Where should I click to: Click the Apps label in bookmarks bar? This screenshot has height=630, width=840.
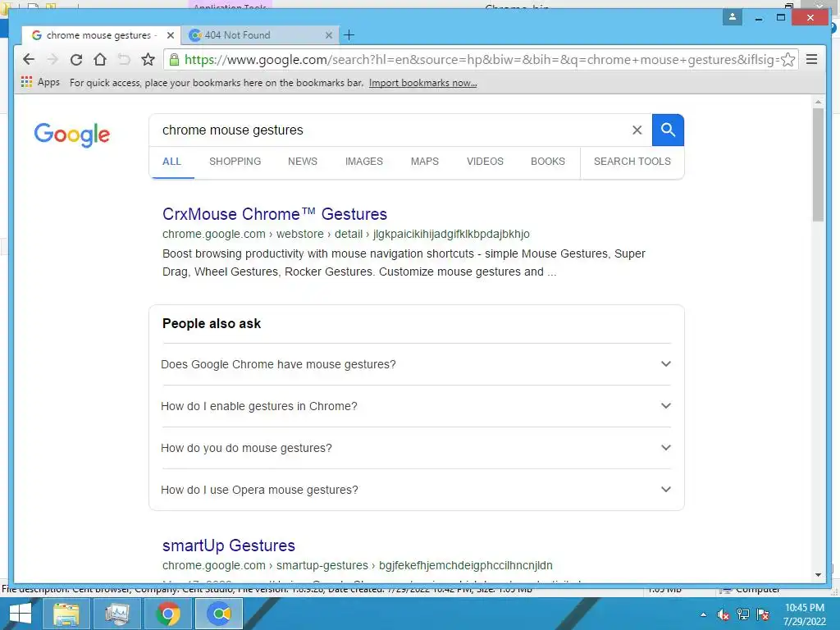[48, 82]
